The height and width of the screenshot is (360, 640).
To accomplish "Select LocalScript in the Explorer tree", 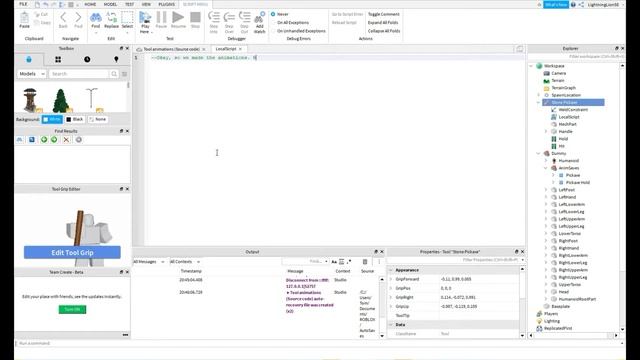I will (x=569, y=117).
